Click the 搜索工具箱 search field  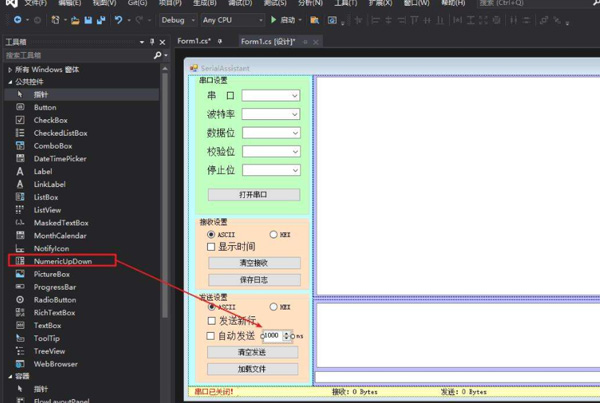78,55
